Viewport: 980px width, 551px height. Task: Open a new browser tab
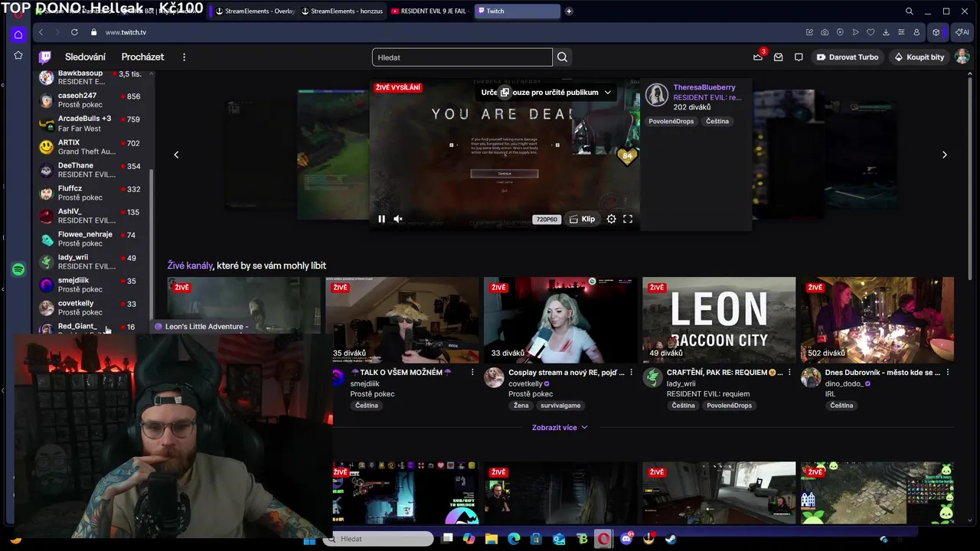[569, 11]
